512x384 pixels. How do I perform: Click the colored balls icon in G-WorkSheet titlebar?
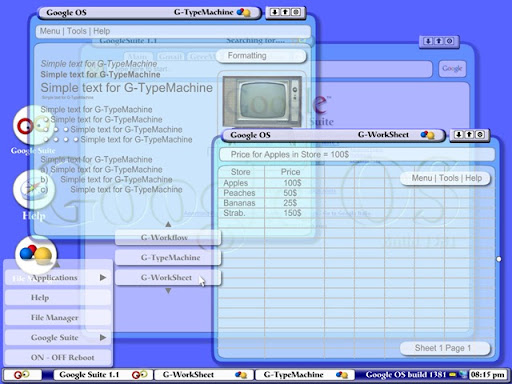click(428, 135)
